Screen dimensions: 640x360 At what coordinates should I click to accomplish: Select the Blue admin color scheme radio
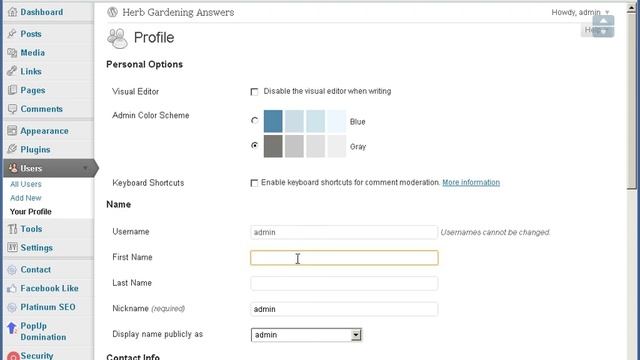coord(255,120)
